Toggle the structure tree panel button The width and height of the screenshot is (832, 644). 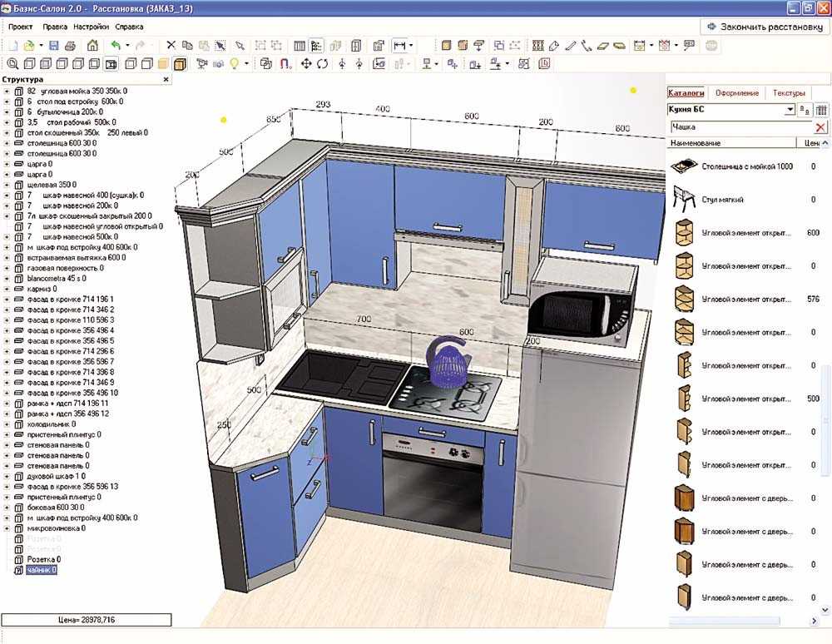click(316, 46)
